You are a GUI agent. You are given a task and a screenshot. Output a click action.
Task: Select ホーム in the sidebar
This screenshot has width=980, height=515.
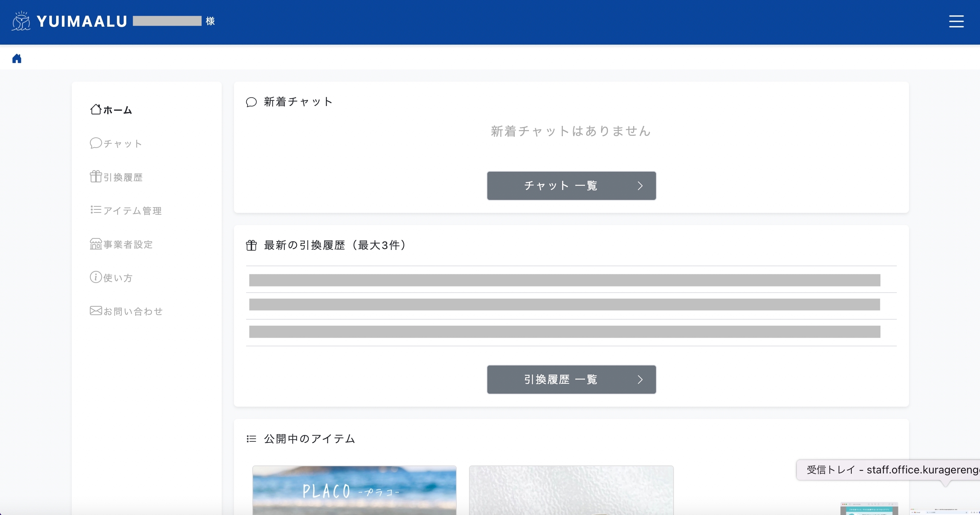(117, 110)
